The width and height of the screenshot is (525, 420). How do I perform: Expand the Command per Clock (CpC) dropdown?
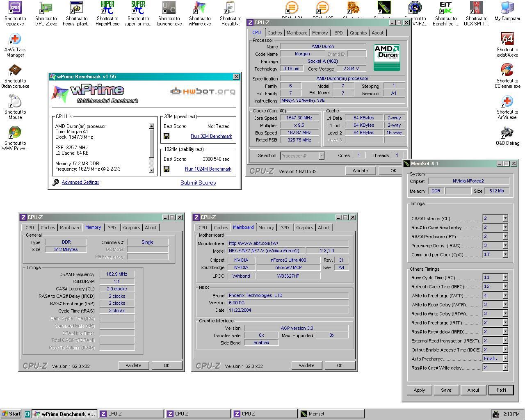click(x=505, y=254)
